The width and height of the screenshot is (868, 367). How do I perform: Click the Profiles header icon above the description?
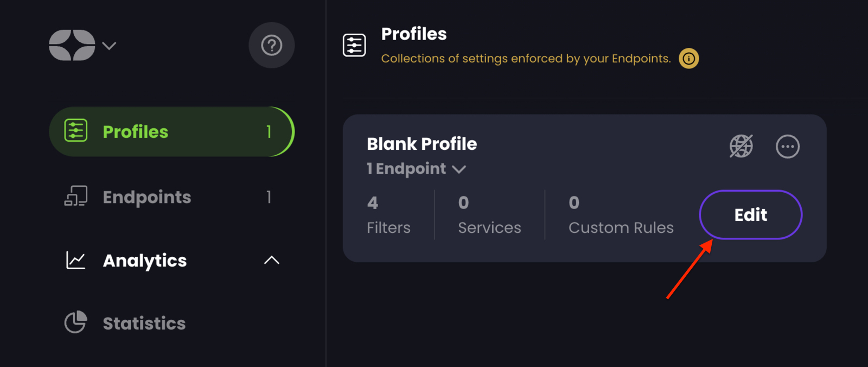click(354, 46)
